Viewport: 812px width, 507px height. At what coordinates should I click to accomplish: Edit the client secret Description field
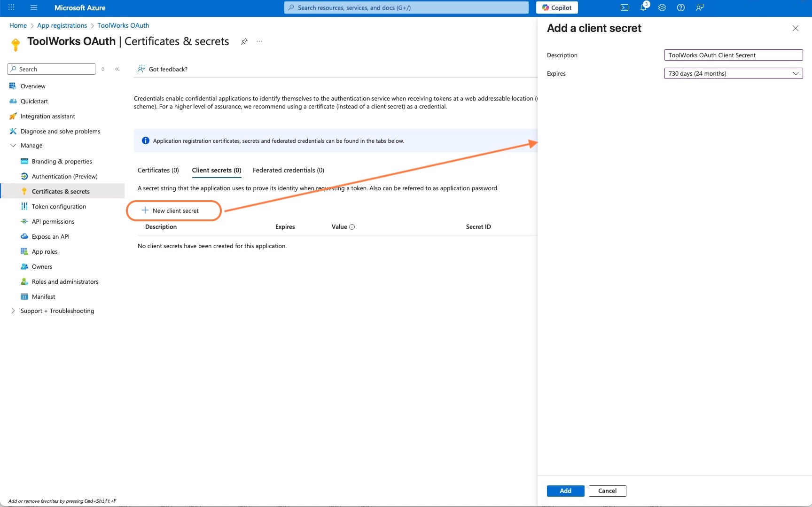click(x=733, y=55)
